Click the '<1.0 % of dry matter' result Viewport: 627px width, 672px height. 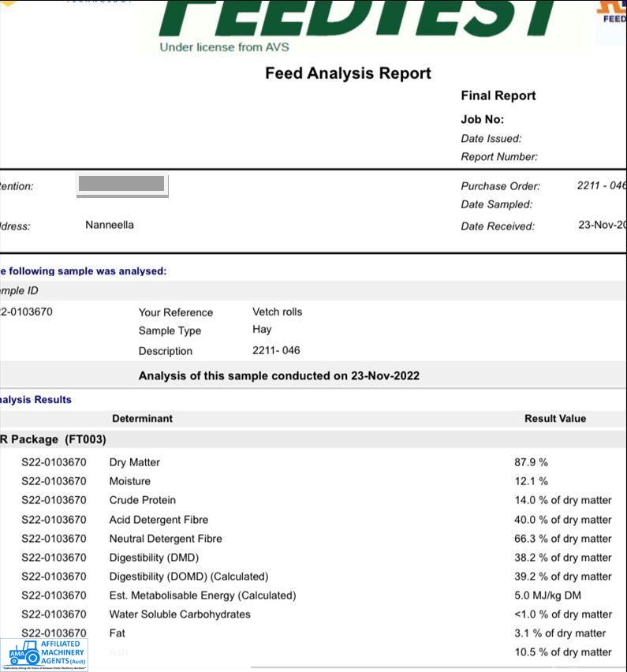[562, 614]
